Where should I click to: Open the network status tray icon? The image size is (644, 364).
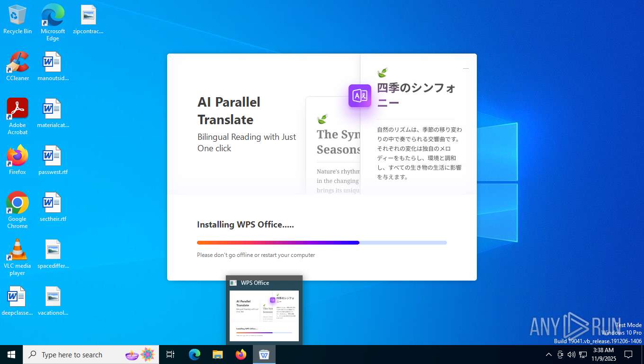pos(583,355)
